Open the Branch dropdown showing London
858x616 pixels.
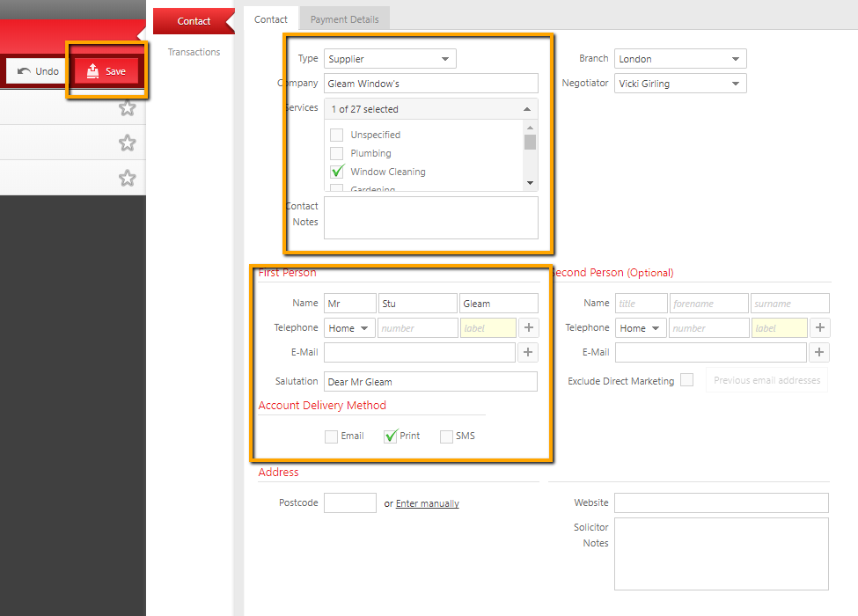(680, 59)
